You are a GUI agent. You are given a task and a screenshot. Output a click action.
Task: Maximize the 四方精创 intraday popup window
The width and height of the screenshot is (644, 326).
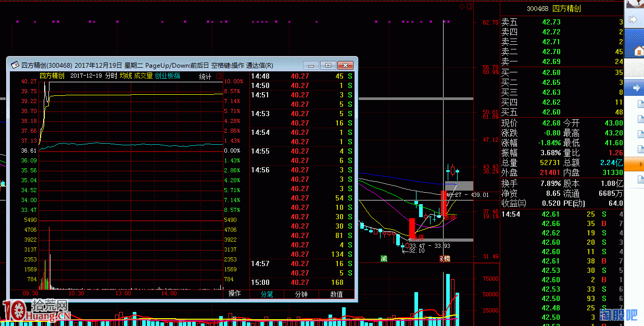coord(327,65)
